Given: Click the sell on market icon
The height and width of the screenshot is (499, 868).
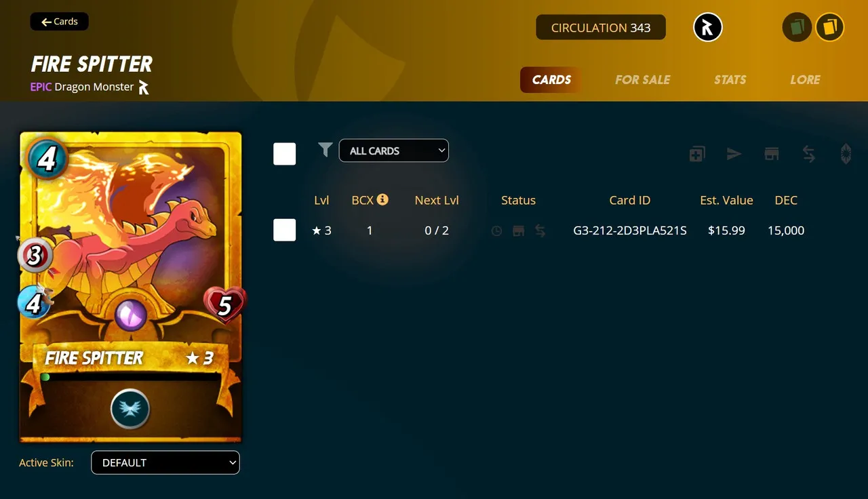Looking at the screenshot, I should click(772, 154).
